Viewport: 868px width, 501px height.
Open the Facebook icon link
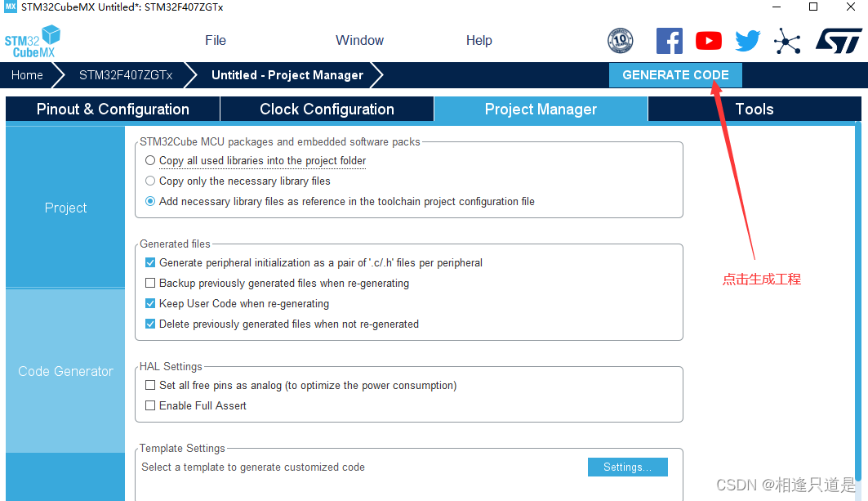670,41
